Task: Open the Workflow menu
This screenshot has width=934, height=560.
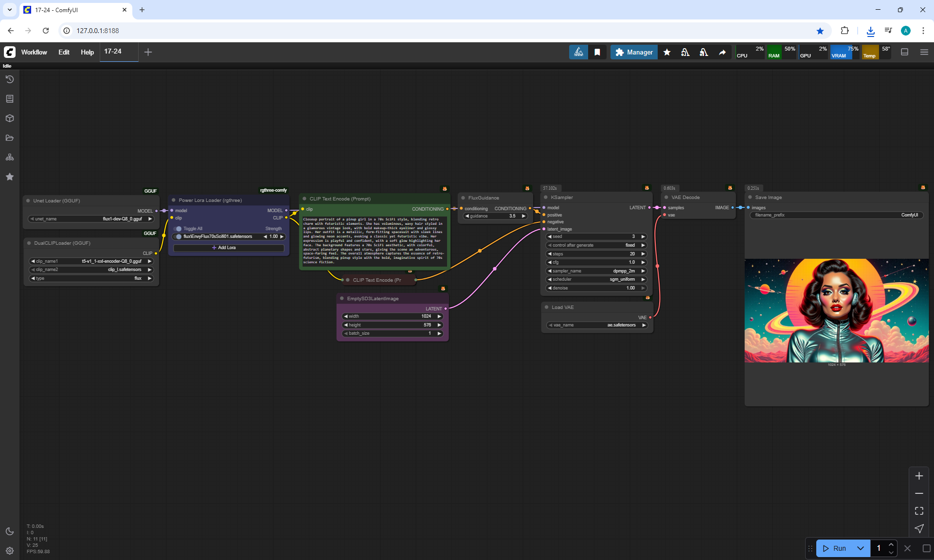Action: point(34,52)
